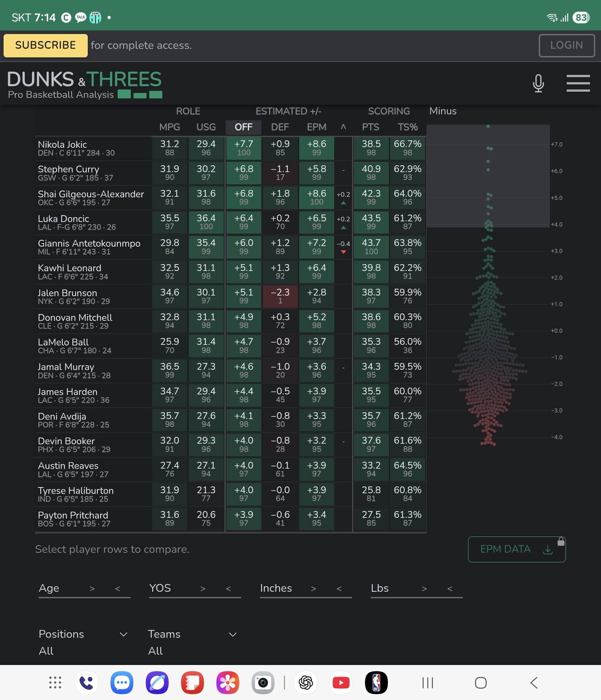Tap the Wi-Fi status icon
This screenshot has width=601, height=700.
pos(552,17)
